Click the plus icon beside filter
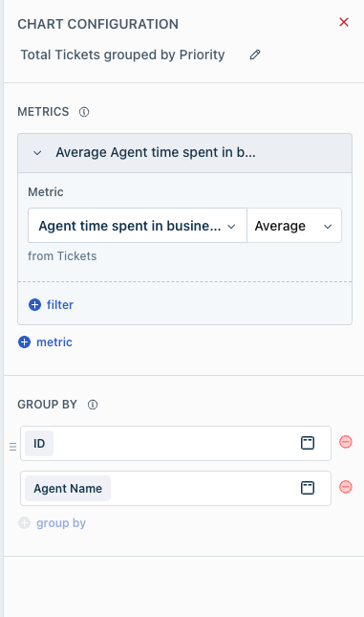 click(x=35, y=304)
